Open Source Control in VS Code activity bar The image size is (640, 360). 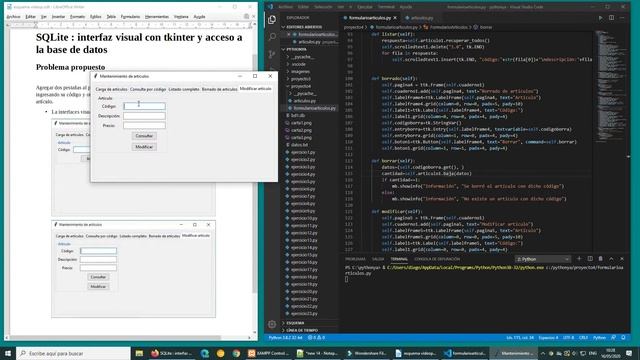tap(272, 54)
